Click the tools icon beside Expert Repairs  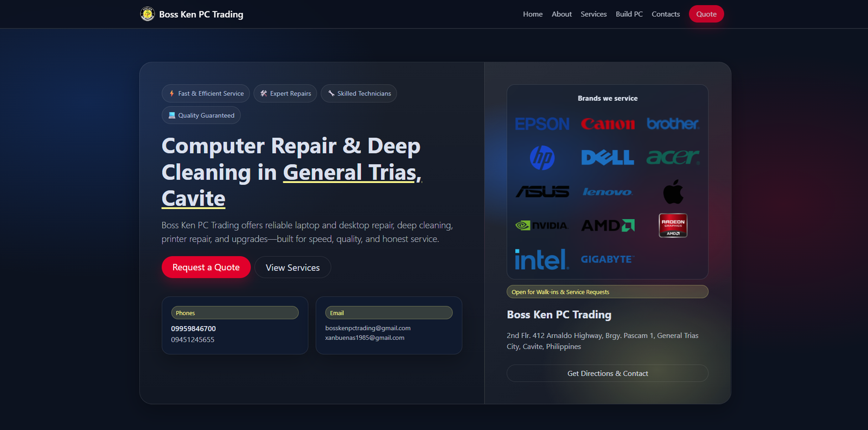coord(264,93)
